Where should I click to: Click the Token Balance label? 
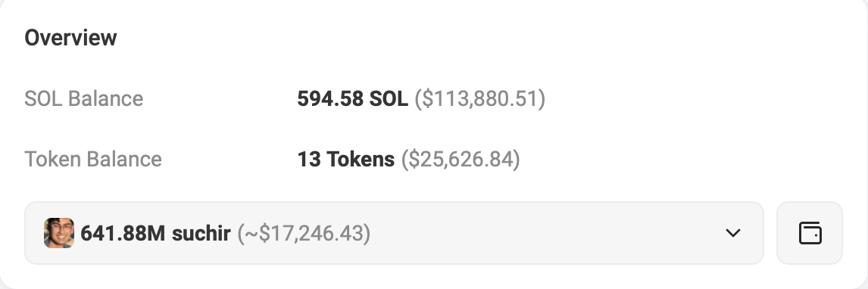coord(93,159)
